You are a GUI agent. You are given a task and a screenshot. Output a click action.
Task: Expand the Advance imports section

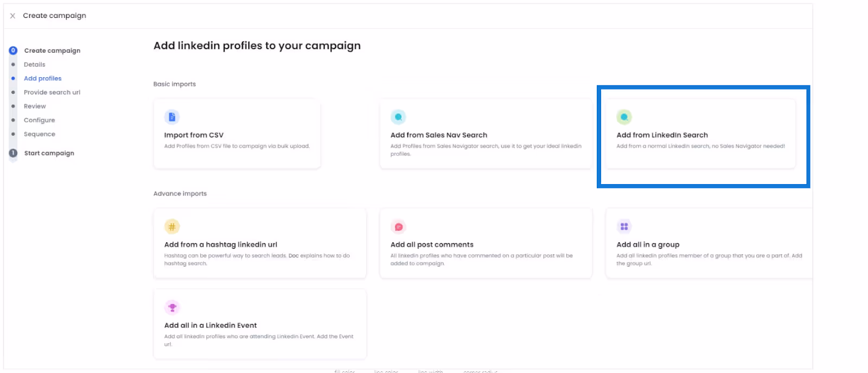(x=180, y=193)
